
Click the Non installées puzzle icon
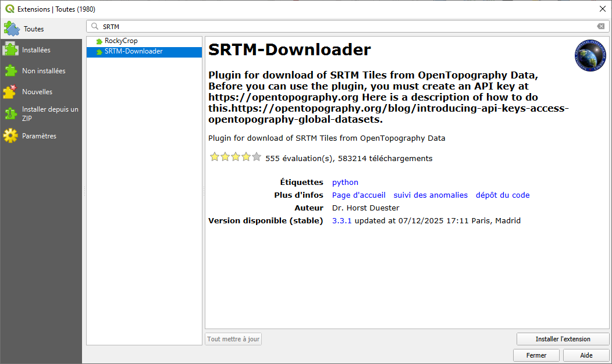10,71
